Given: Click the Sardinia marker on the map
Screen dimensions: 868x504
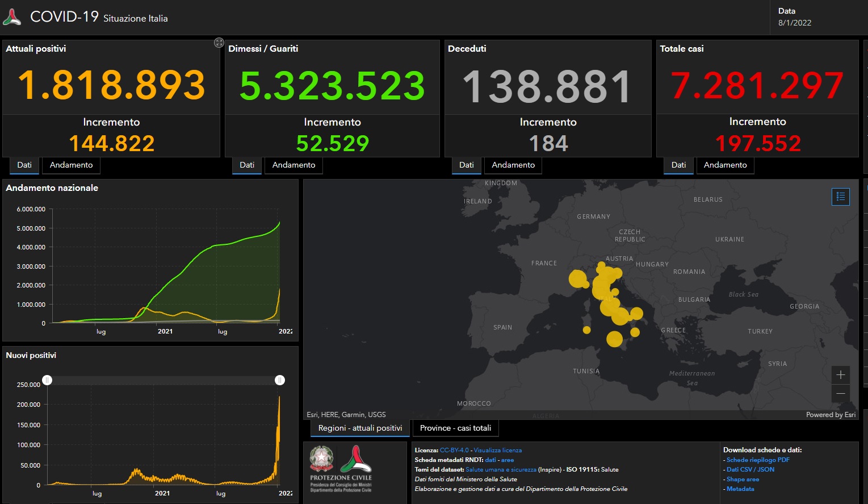Looking at the screenshot, I should 586,330.
